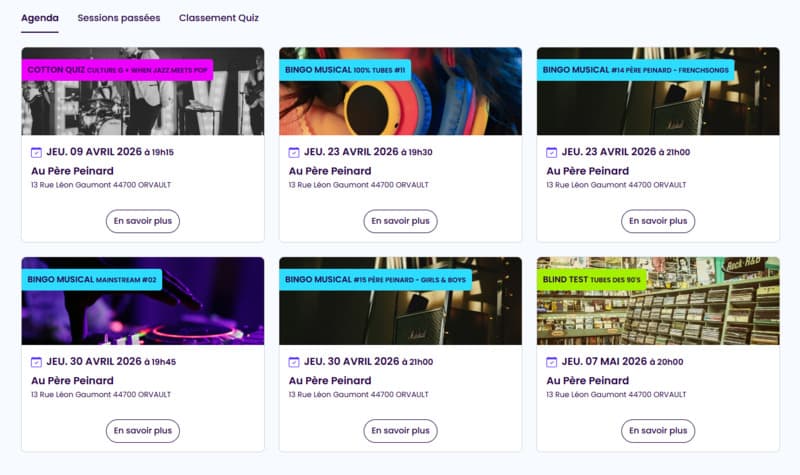800x475 pixels.
Task: Click En savoir plus for Bingo Musical #11
Action: [400, 221]
